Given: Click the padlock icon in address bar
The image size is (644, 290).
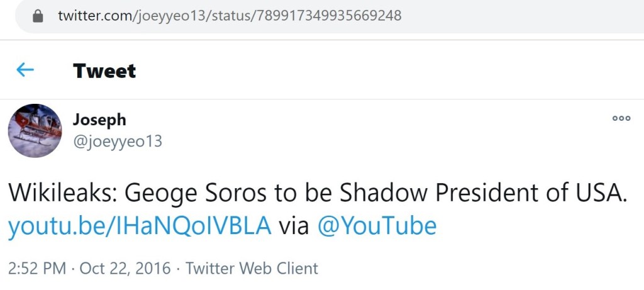Looking at the screenshot, I should pos(38,16).
